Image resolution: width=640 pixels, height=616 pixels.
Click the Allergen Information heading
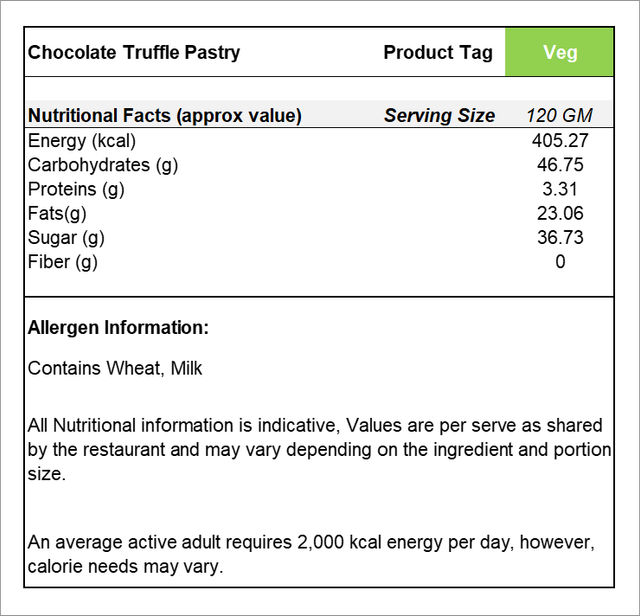[x=118, y=328]
